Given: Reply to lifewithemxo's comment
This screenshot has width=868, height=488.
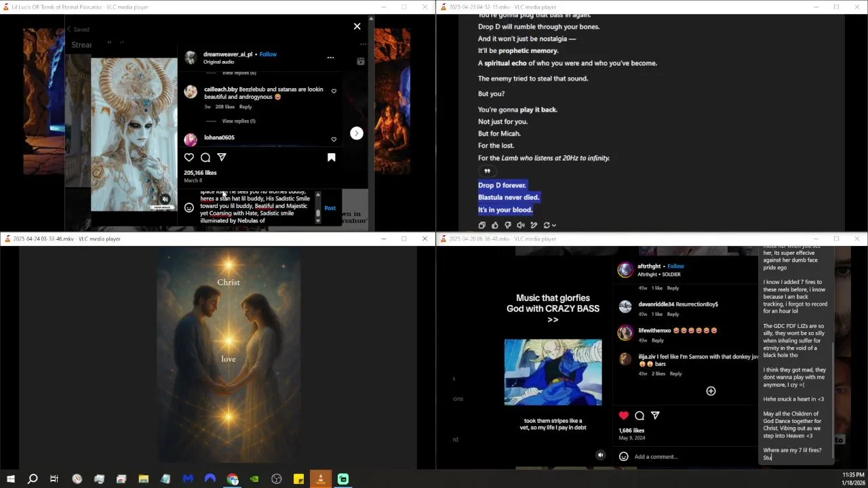Looking at the screenshot, I should pos(658,340).
